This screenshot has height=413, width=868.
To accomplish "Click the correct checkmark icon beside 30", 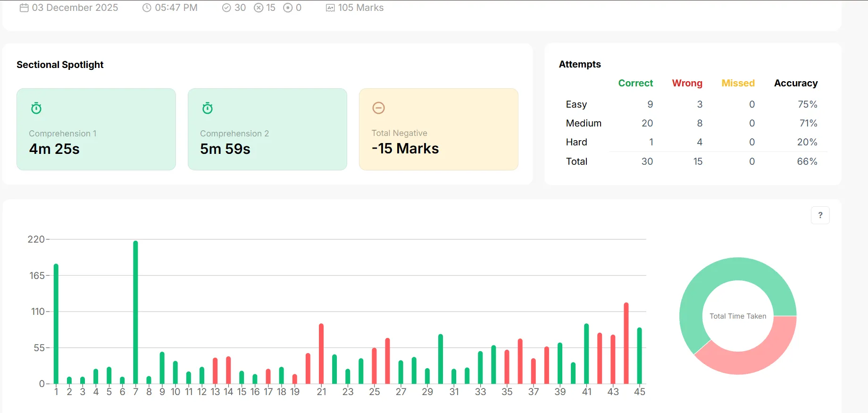I will click(226, 8).
